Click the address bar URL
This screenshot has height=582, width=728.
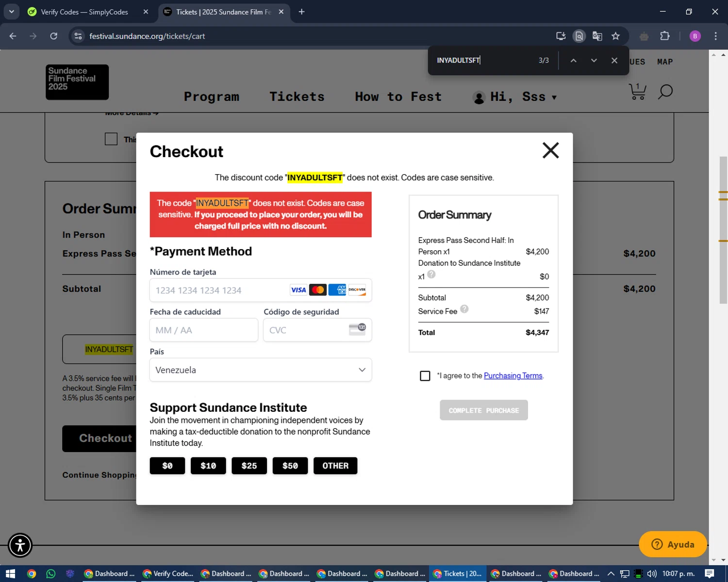(147, 36)
